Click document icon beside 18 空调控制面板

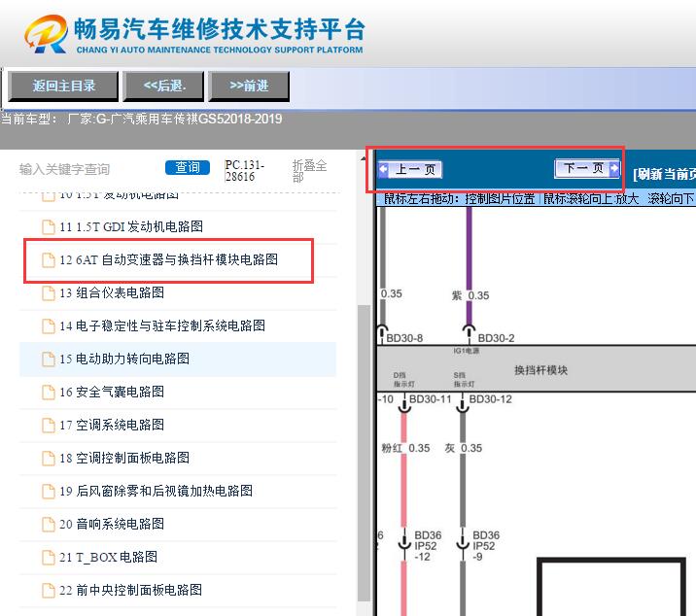[x=48, y=458]
